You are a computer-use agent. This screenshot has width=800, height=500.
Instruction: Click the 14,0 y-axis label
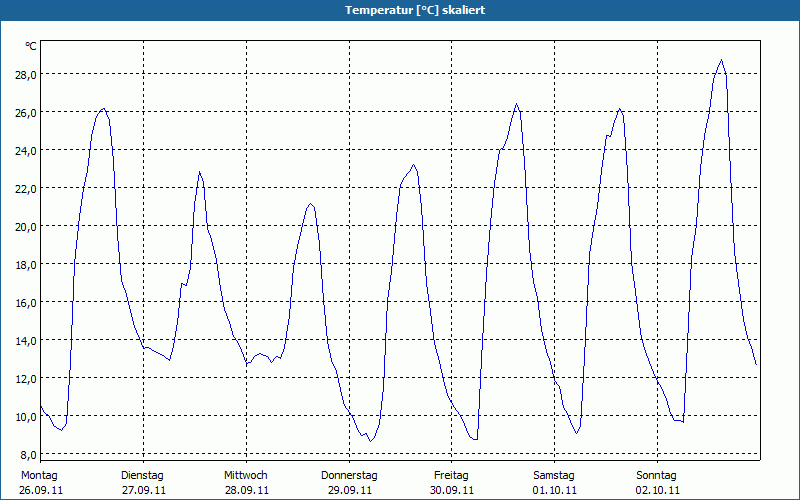(26, 341)
